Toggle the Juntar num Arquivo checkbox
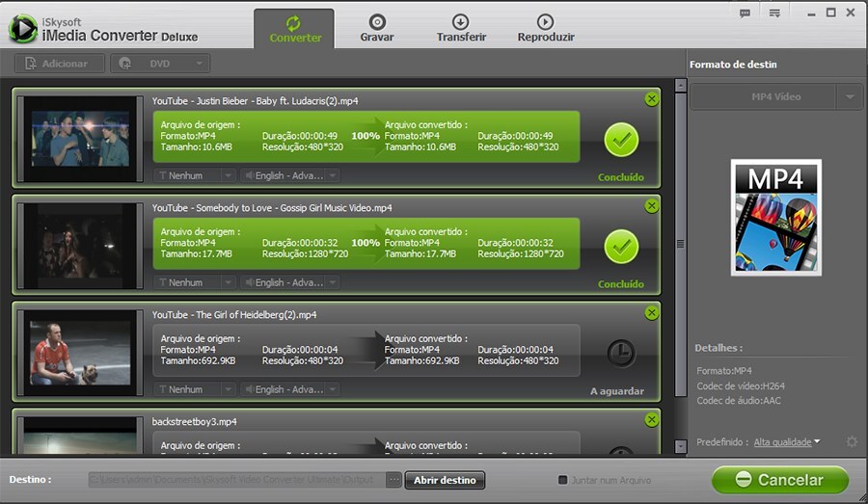 click(562, 480)
